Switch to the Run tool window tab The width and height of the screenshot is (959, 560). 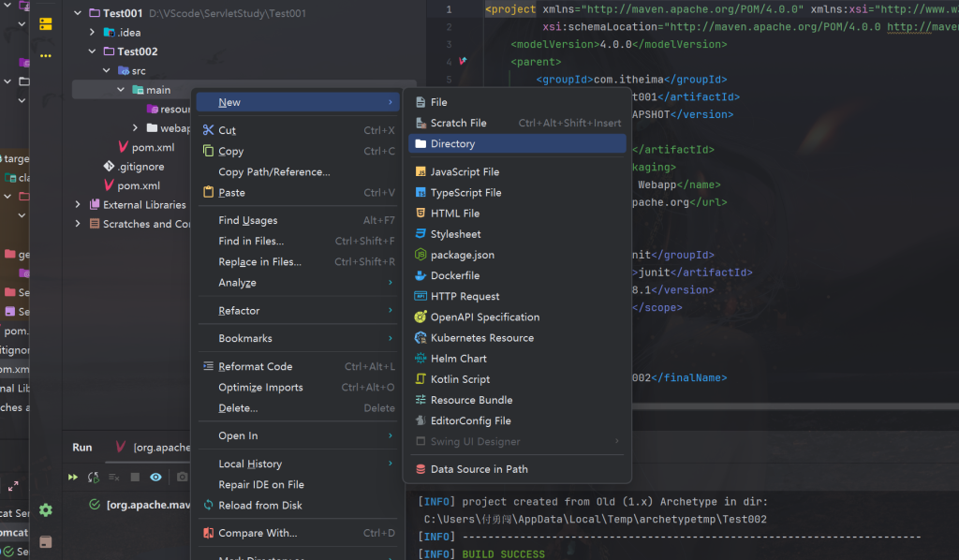(x=82, y=448)
